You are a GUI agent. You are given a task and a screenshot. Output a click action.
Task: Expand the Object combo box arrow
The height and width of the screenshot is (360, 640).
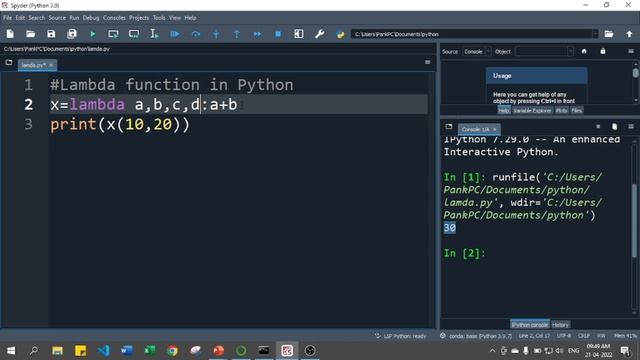click(x=570, y=52)
